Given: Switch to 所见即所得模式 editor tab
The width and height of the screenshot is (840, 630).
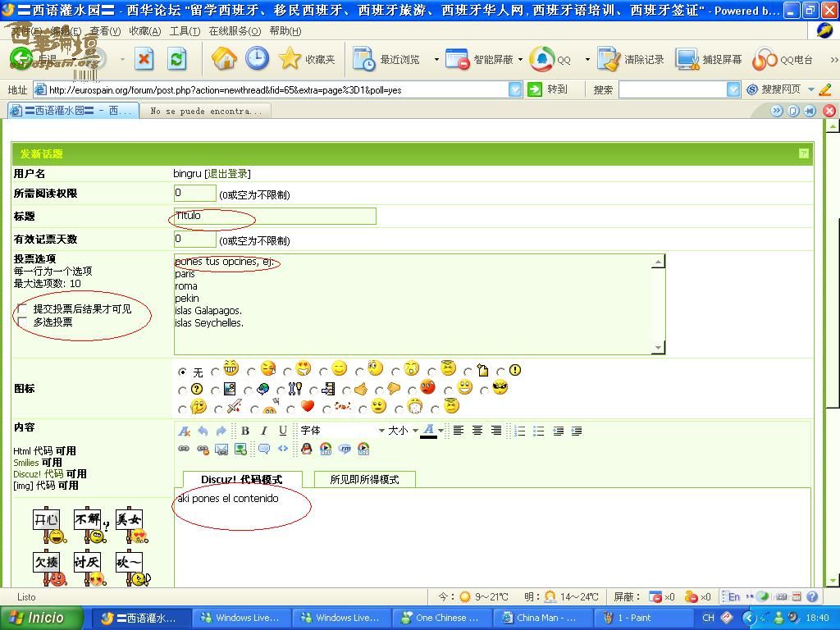Looking at the screenshot, I should tap(364, 480).
